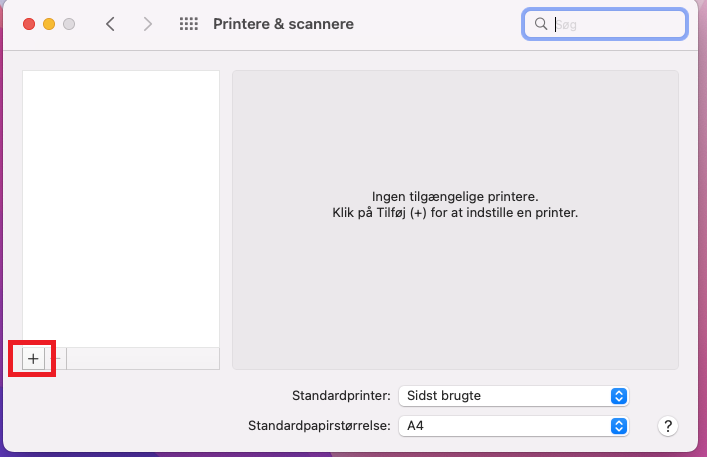Image resolution: width=707 pixels, height=457 pixels.
Task: Click the blue arrows on the Standardprinter popup
Action: point(618,395)
